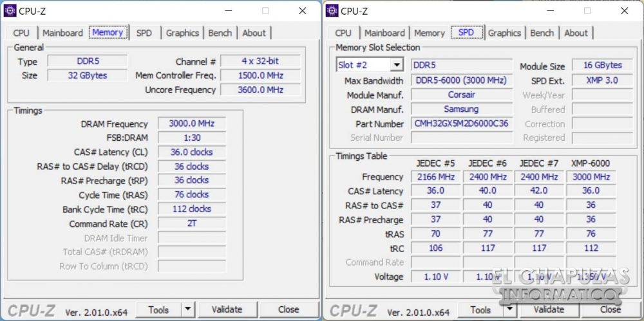Viewport: 644px width, 321px height.
Task: Click XMP-6000 frequency cell 3000 MHz
Action: tap(591, 177)
